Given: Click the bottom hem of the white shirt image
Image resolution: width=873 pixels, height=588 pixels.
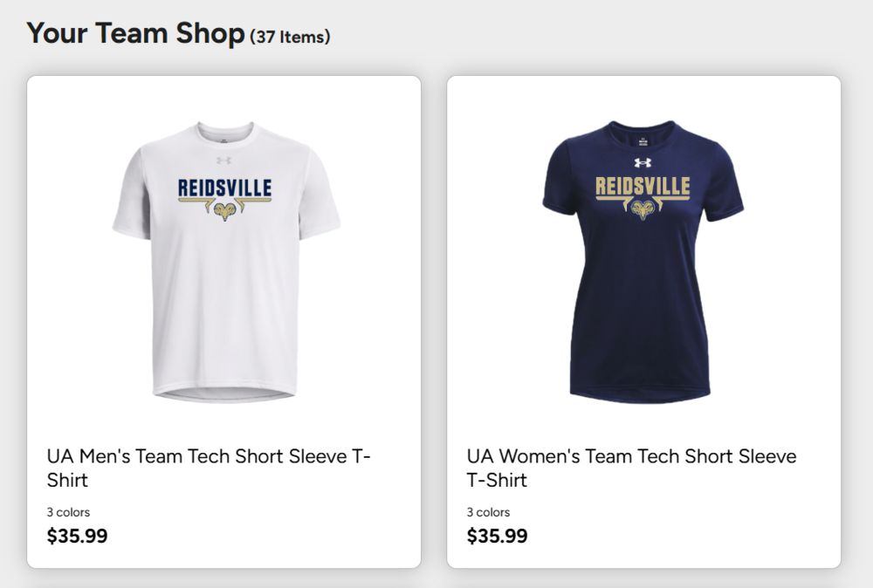Looking at the screenshot, I should click(224, 394).
